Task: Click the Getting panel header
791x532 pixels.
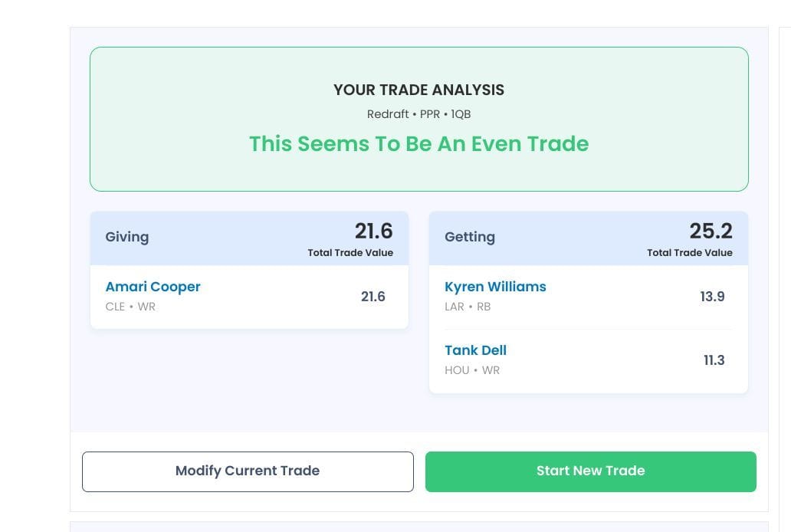Action: click(469, 237)
